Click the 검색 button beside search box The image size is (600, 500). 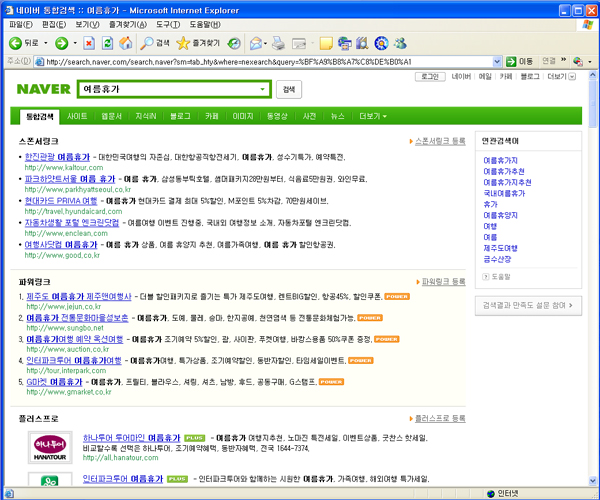pyautogui.click(x=289, y=89)
